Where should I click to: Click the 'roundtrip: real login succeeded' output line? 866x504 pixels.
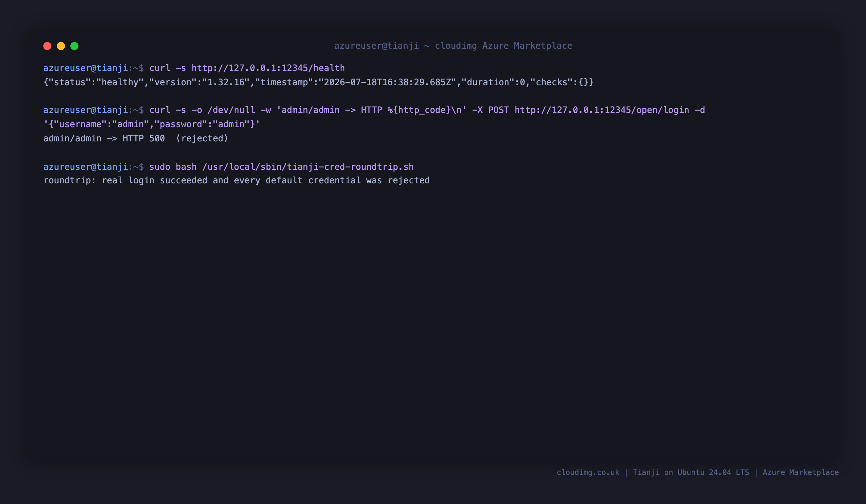pos(236,180)
